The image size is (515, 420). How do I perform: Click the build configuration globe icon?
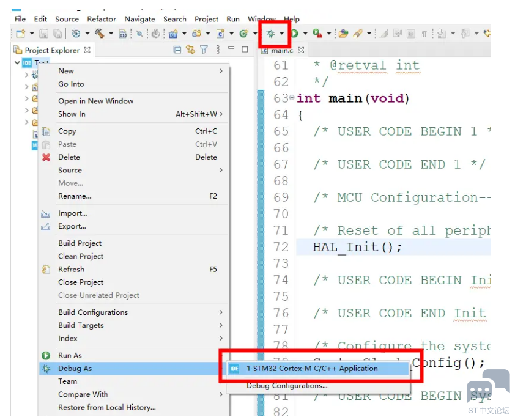tap(76, 34)
